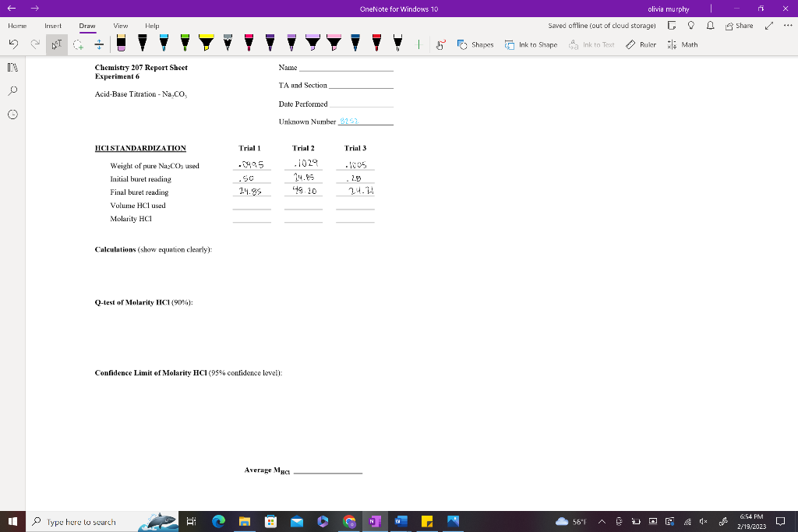Click the Trial 2 column header
The height and width of the screenshot is (532, 798).
coord(303,148)
